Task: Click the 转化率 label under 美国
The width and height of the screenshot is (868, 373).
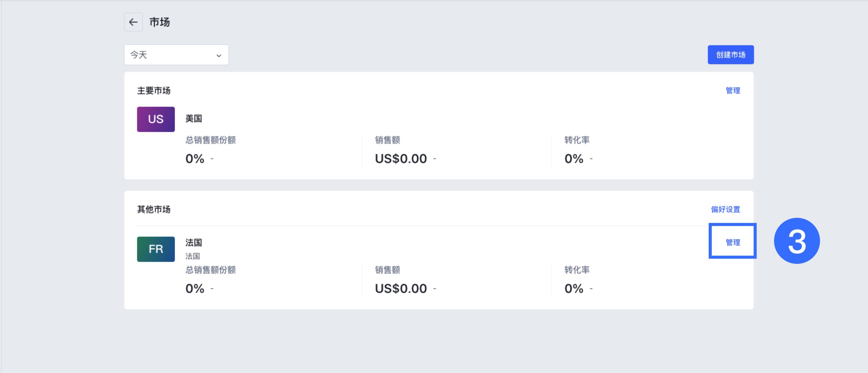Action: click(x=576, y=140)
